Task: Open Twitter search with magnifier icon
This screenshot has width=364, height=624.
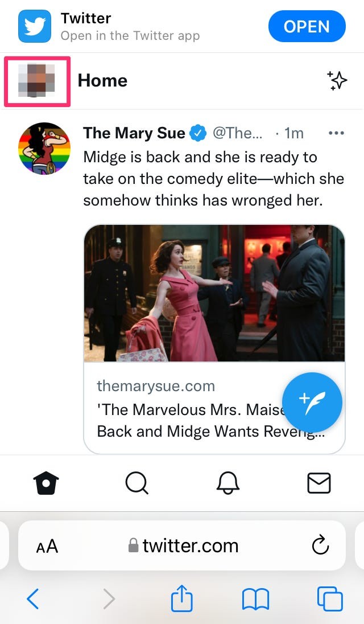Action: [136, 483]
